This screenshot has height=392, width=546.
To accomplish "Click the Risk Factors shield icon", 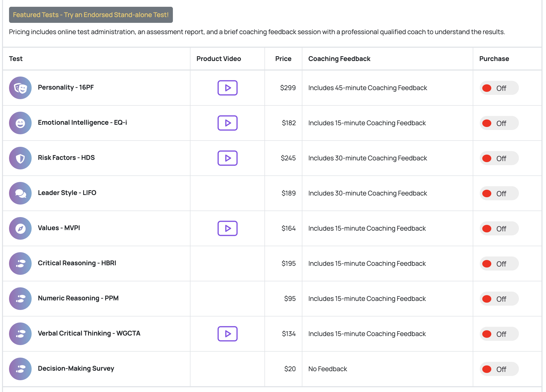I will 20,158.
